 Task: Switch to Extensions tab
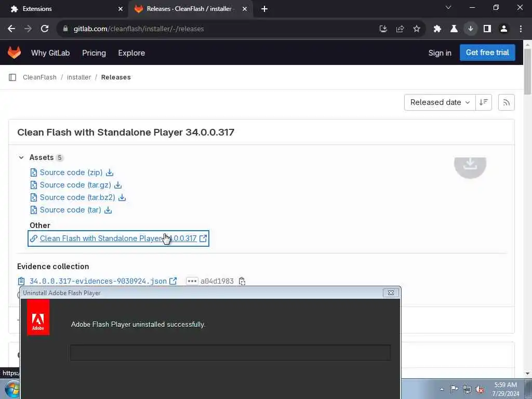(x=63, y=9)
